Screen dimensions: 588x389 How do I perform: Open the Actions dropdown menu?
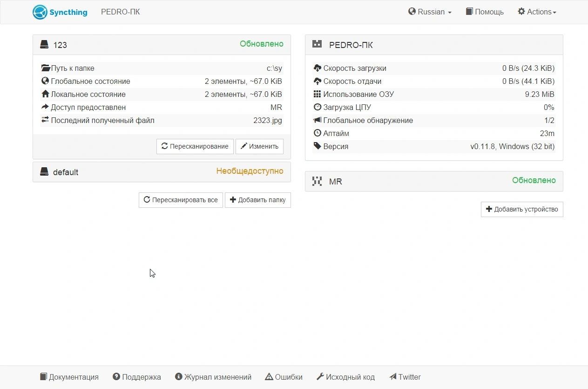(537, 12)
